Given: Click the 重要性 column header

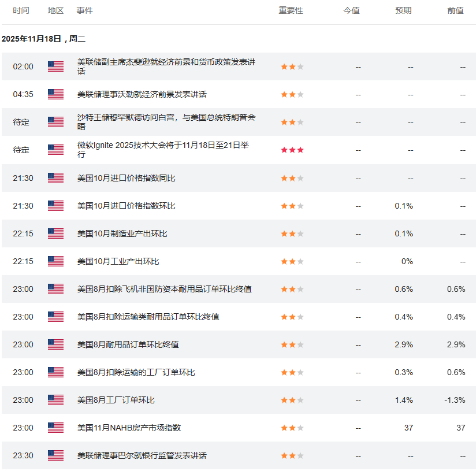Looking at the screenshot, I should (x=291, y=10).
